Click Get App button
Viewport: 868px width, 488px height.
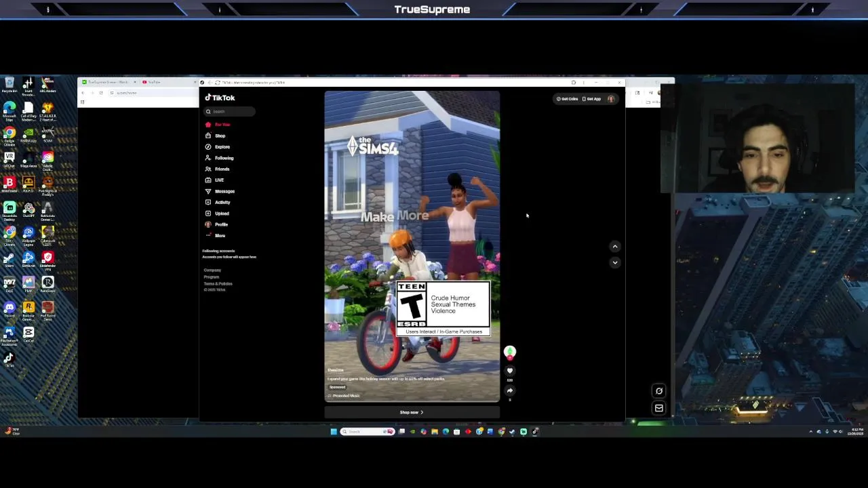591,99
